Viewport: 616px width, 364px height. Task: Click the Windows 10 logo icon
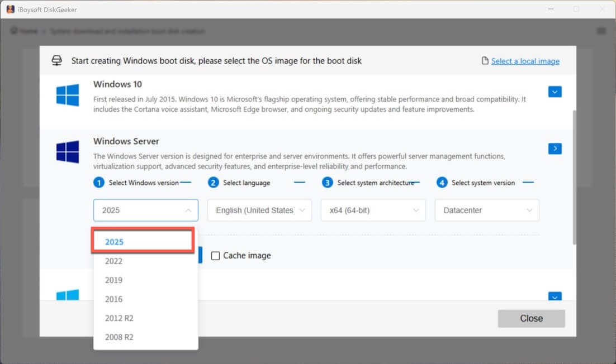pyautogui.click(x=68, y=95)
